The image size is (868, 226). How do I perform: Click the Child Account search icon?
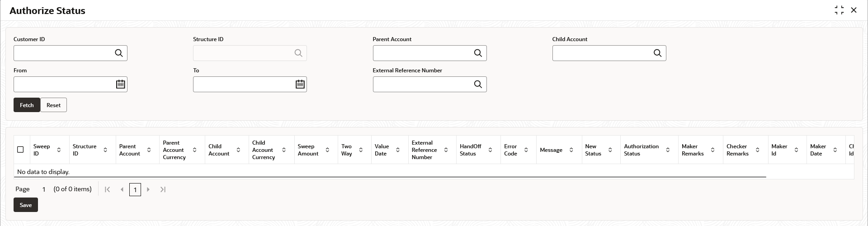point(658,53)
